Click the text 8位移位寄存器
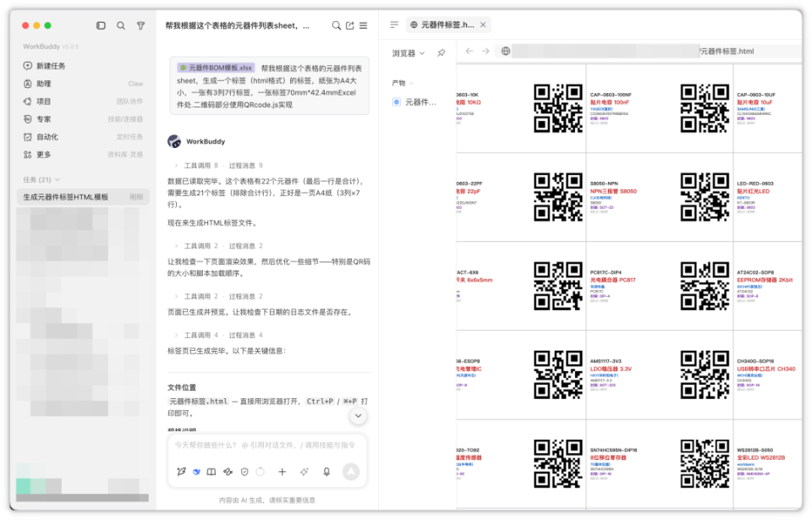Screen dimensions: 812x520 (608, 457)
